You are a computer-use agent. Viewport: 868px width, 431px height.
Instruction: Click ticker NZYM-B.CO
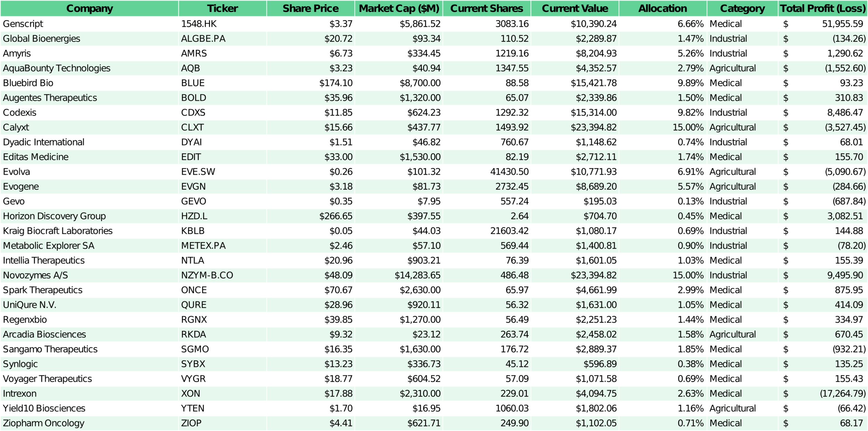click(x=223, y=275)
